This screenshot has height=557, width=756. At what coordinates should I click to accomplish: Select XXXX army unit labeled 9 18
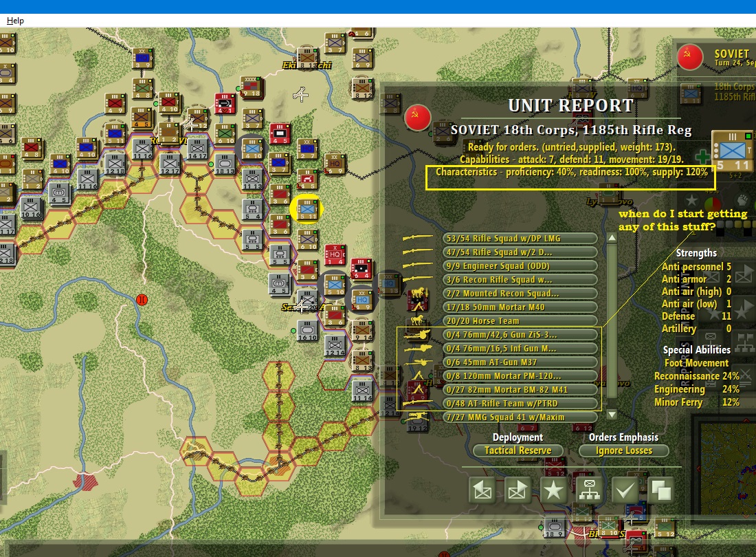251,87
